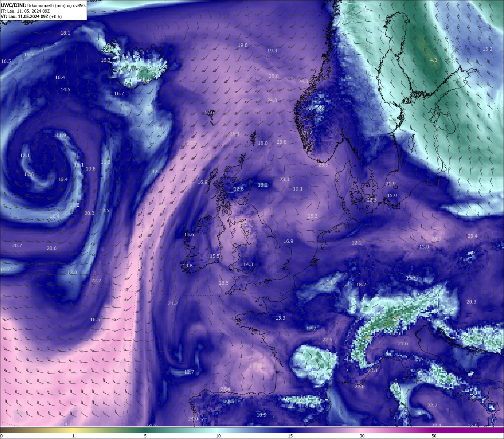Click the 21.6 value label

pos(403,344)
